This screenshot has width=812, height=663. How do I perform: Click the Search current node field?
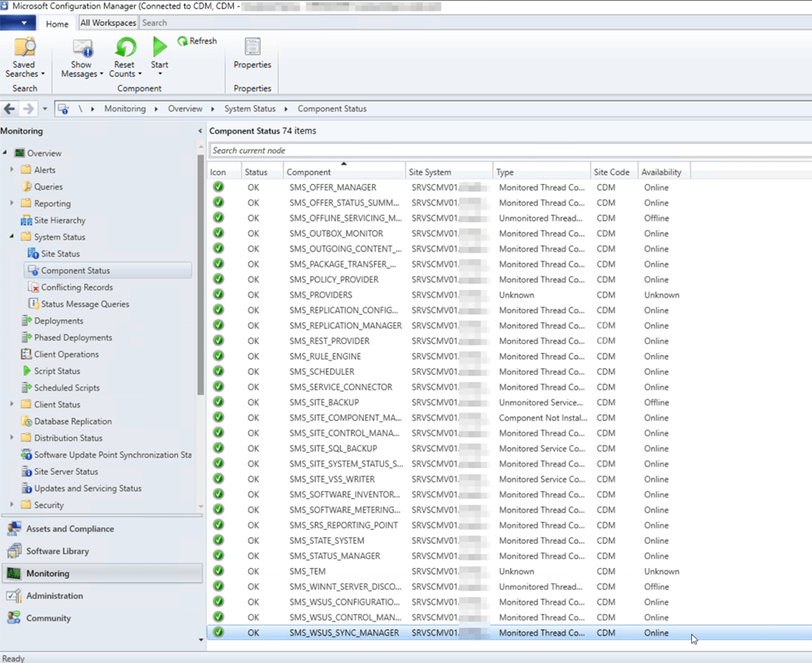508,151
